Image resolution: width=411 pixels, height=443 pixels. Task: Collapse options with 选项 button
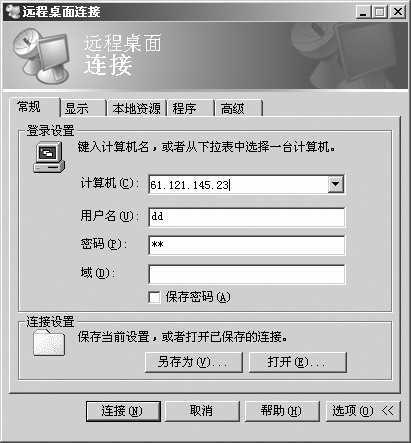click(363, 411)
